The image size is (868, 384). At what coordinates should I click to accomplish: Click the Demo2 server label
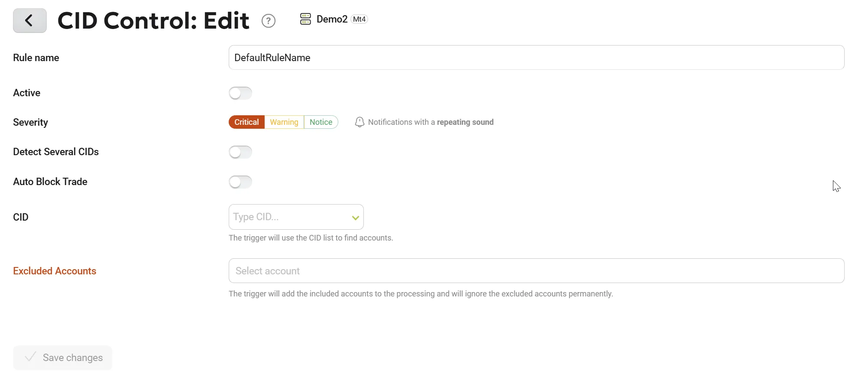click(x=332, y=19)
